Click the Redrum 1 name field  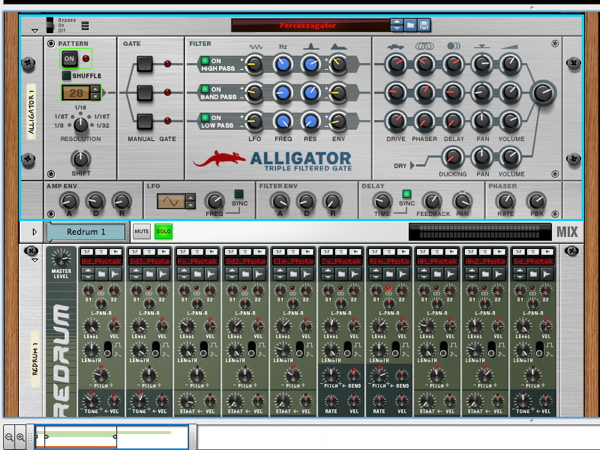pyautogui.click(x=85, y=232)
